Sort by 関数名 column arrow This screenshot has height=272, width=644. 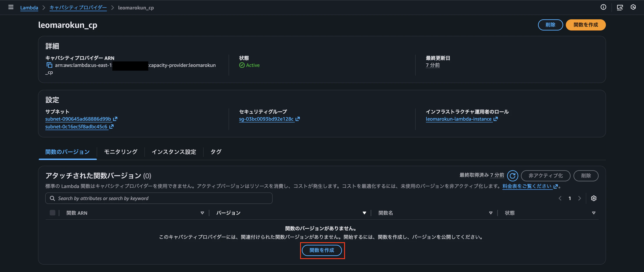click(490, 213)
